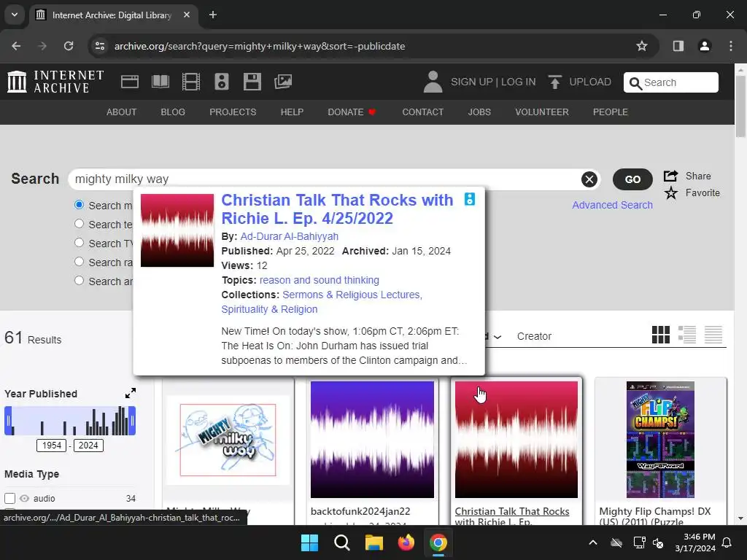Open the Software floppy disk icon
This screenshot has height=560, width=747.
point(252,82)
